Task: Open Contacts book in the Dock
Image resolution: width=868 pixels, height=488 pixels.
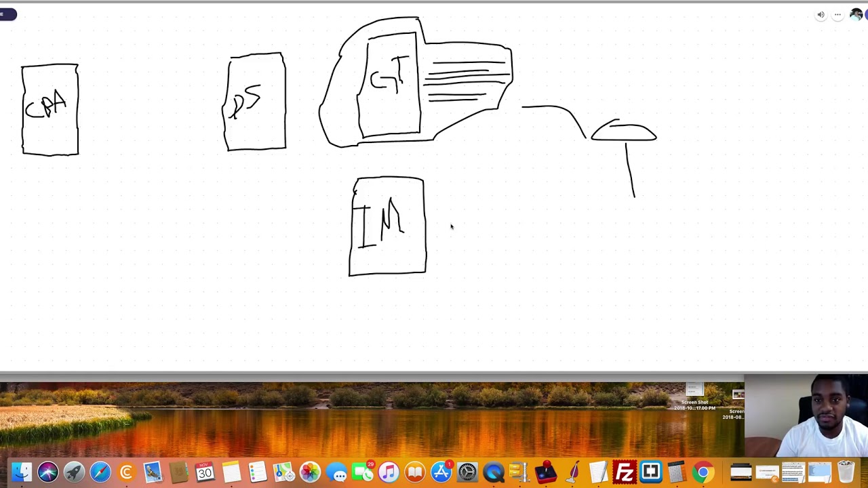Action: [179, 472]
